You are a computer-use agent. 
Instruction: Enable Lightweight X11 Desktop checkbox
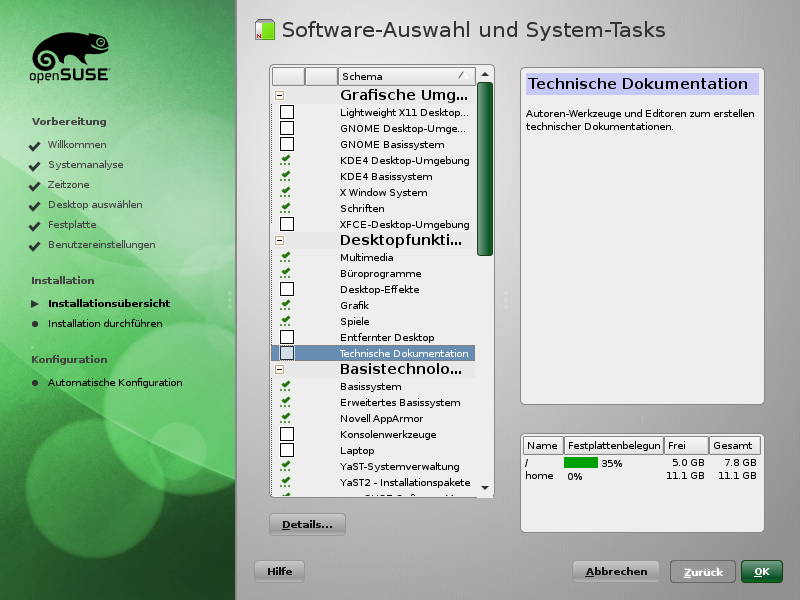click(x=287, y=112)
